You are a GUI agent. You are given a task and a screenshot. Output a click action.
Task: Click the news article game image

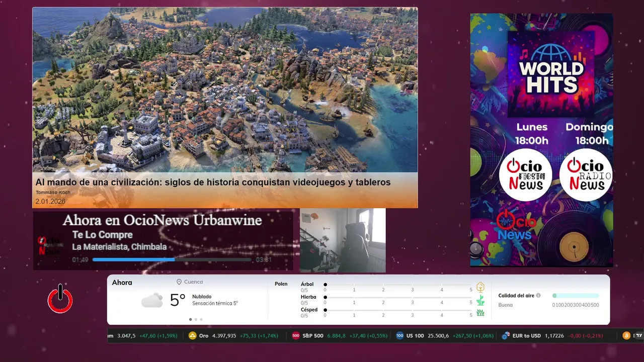[225, 90]
